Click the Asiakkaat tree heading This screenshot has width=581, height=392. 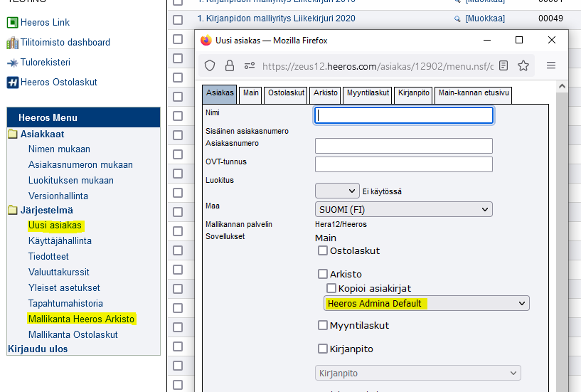(42, 134)
